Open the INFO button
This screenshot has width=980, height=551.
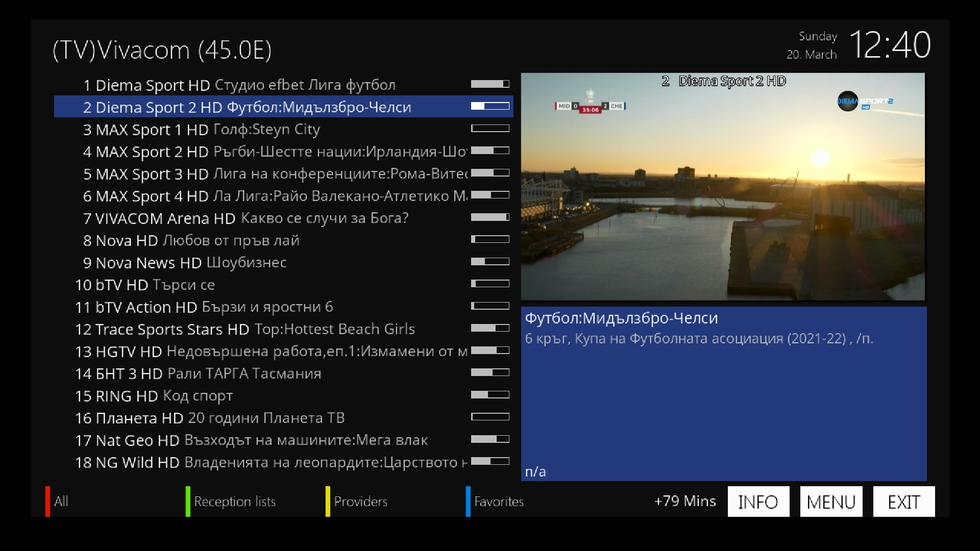click(x=758, y=502)
